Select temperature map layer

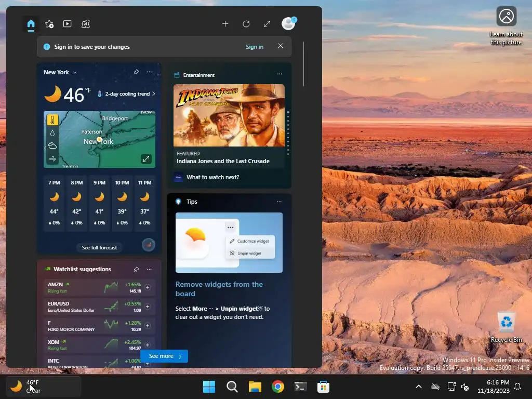point(52,120)
